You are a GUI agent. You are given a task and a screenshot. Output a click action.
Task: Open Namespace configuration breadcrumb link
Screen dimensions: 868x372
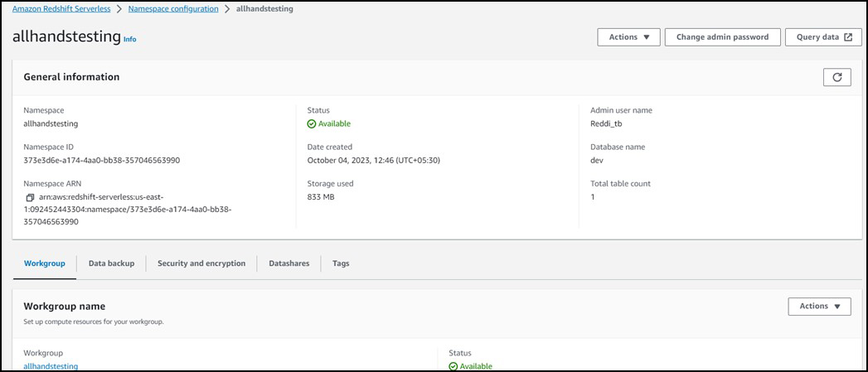point(173,9)
